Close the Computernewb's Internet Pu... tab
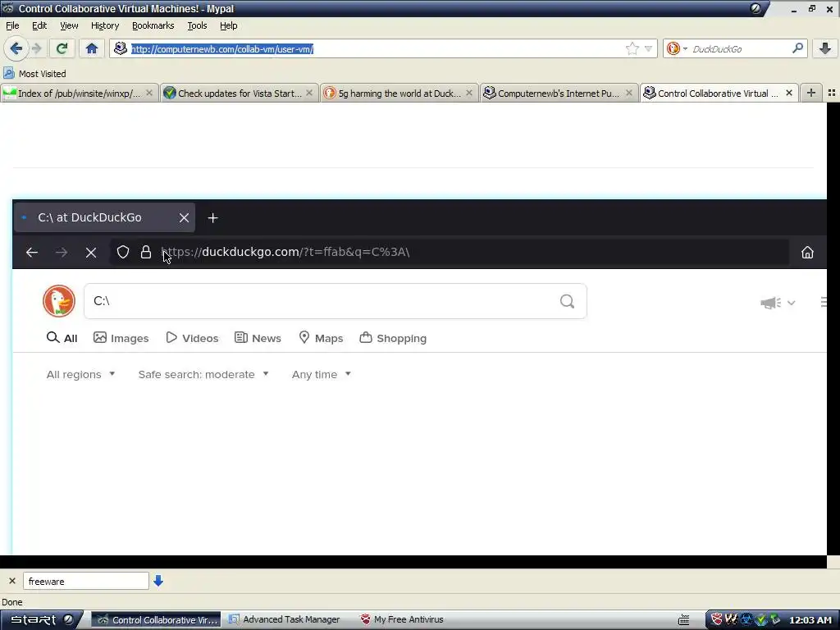The width and height of the screenshot is (840, 630). (x=629, y=93)
